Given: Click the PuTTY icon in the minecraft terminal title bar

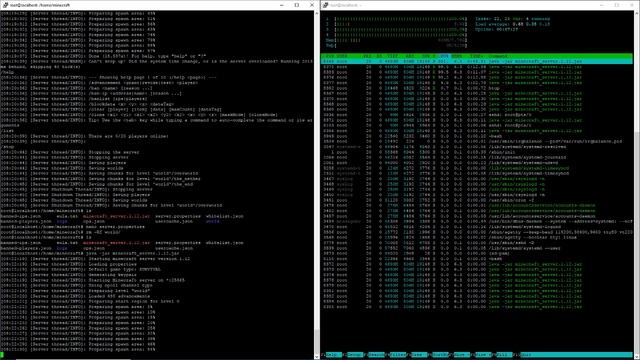Looking at the screenshot, I should (x=5, y=5).
